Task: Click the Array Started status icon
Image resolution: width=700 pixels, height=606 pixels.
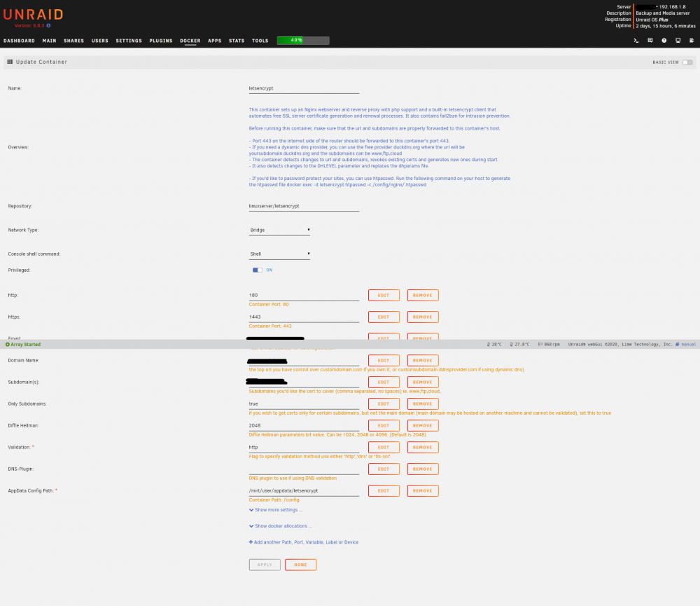Action: tap(7, 345)
